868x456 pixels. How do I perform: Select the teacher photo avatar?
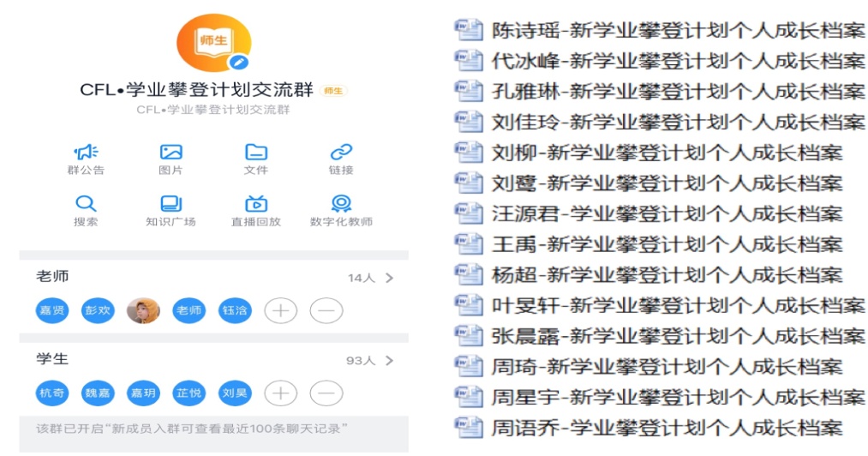tap(143, 310)
